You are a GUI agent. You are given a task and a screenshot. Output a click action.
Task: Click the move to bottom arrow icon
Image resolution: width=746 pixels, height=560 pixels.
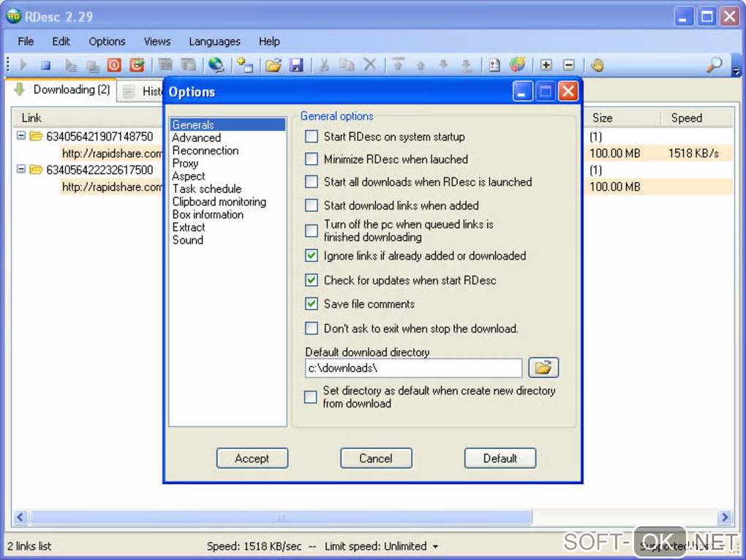(467, 65)
